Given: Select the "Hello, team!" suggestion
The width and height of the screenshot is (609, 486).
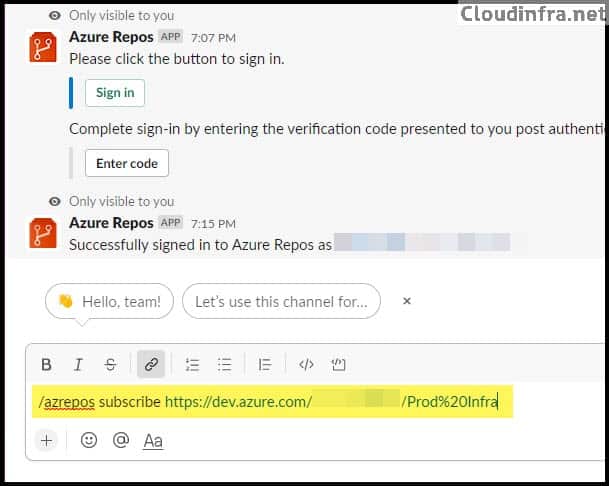Looking at the screenshot, I should [x=110, y=301].
